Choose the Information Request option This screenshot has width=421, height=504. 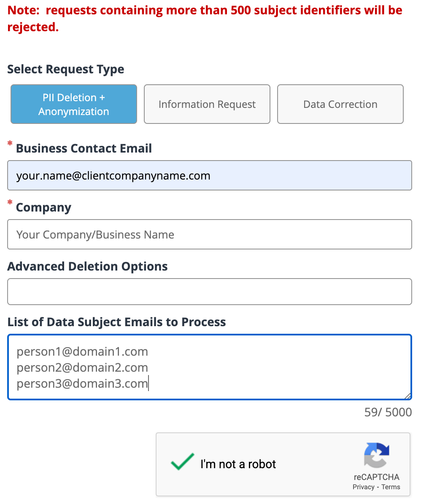pyautogui.click(x=207, y=104)
